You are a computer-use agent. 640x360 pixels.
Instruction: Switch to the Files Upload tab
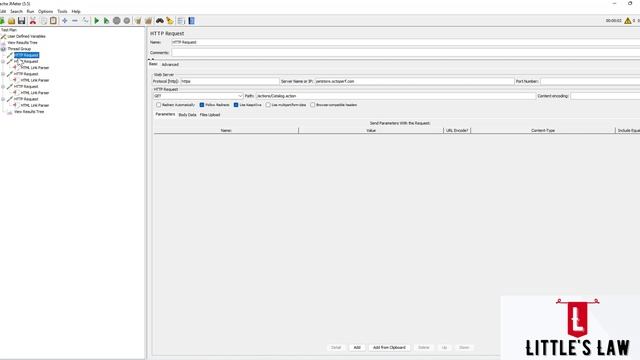(x=210, y=115)
